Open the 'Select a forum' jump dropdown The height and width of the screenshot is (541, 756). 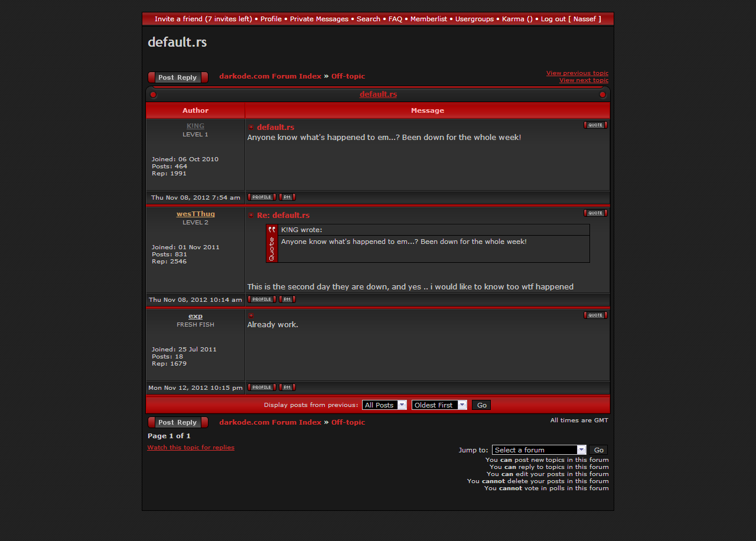click(539, 450)
